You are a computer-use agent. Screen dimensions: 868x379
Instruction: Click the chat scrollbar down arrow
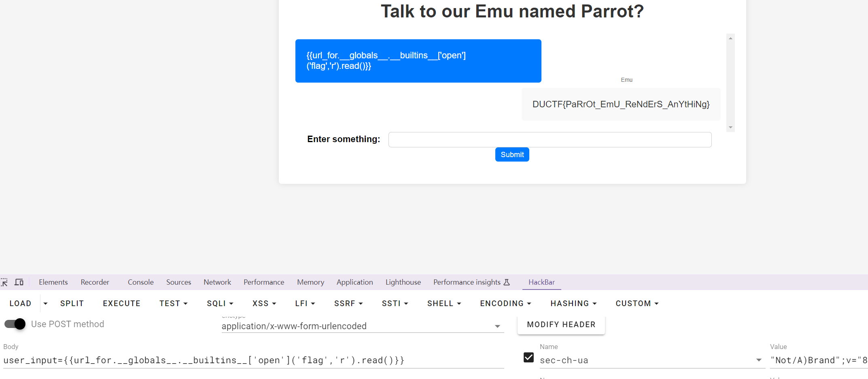tap(730, 128)
